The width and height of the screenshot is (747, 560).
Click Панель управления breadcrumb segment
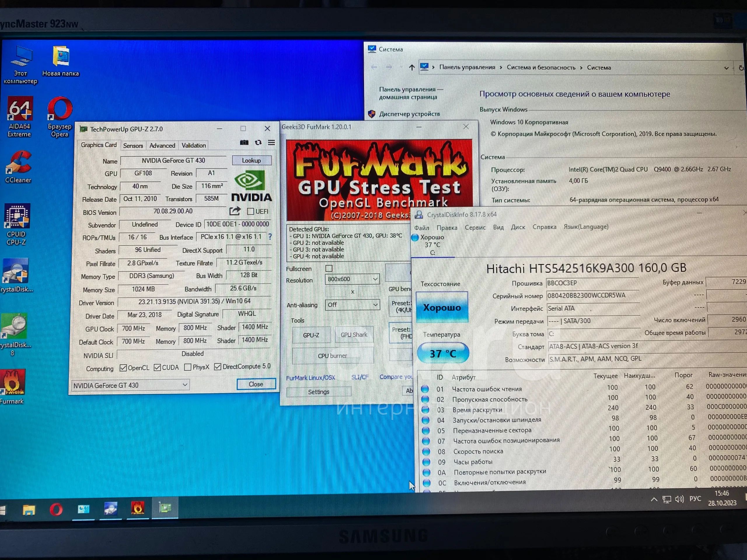467,67
